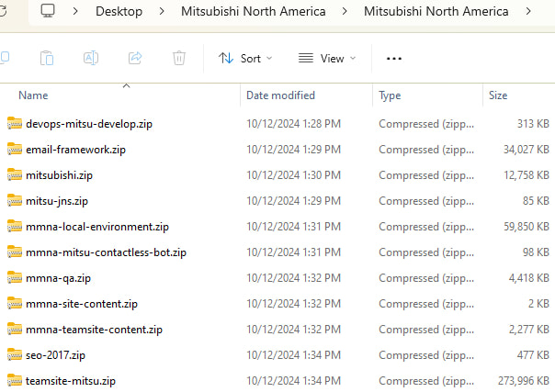Open the Sort dropdown

click(x=245, y=59)
